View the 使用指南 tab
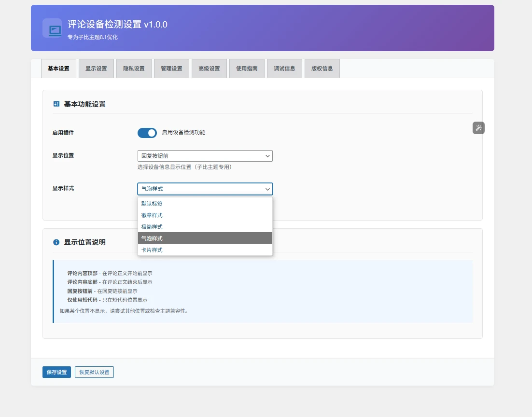The width and height of the screenshot is (532, 417). click(247, 69)
